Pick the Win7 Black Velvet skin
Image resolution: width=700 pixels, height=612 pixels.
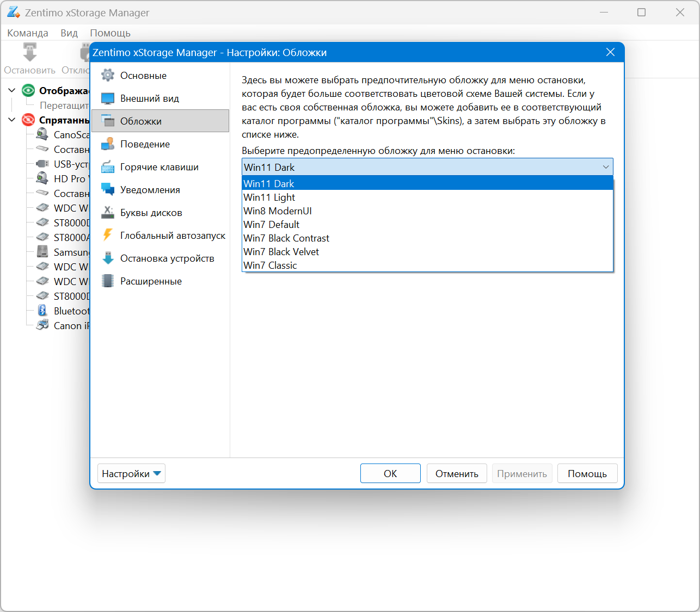coord(281,252)
